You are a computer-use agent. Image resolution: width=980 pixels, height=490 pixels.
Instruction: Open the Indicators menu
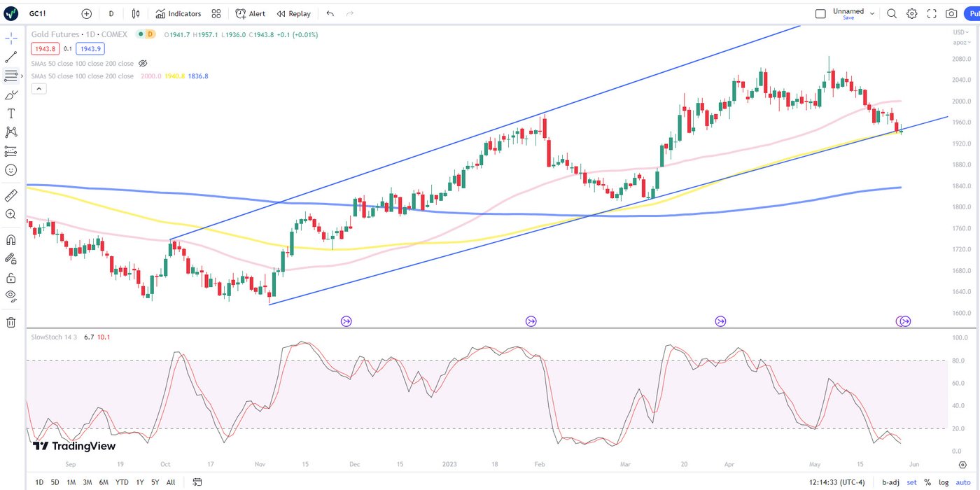point(178,13)
